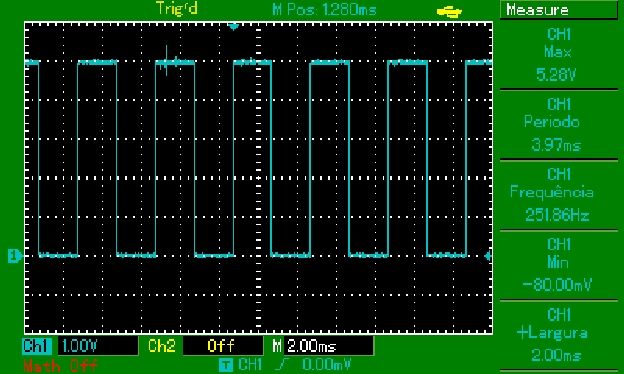Click the CH1 +Largura measurement button
Viewport: 624px width, 374px height.
(x=559, y=335)
